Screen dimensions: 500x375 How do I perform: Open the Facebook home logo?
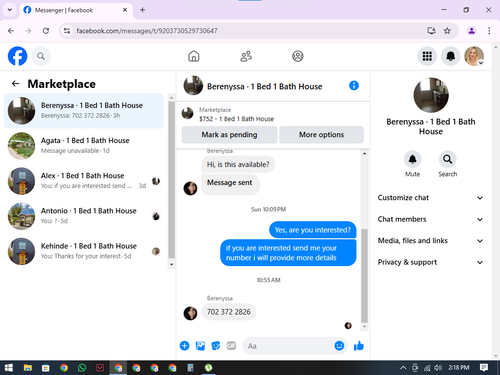[17, 56]
